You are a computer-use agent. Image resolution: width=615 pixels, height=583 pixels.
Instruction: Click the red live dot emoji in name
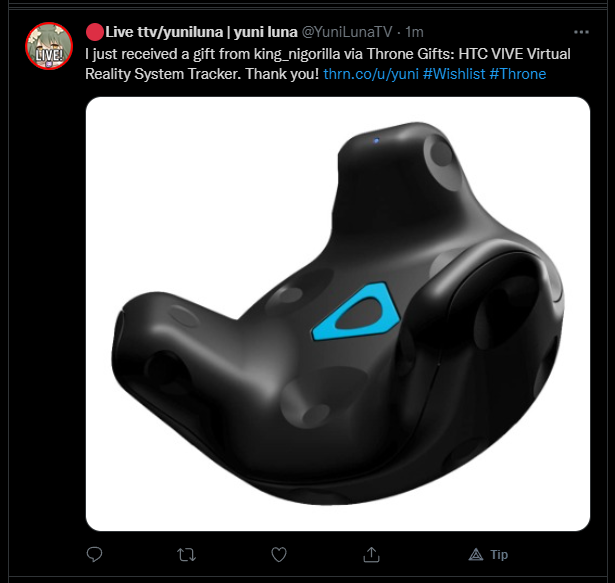95,32
